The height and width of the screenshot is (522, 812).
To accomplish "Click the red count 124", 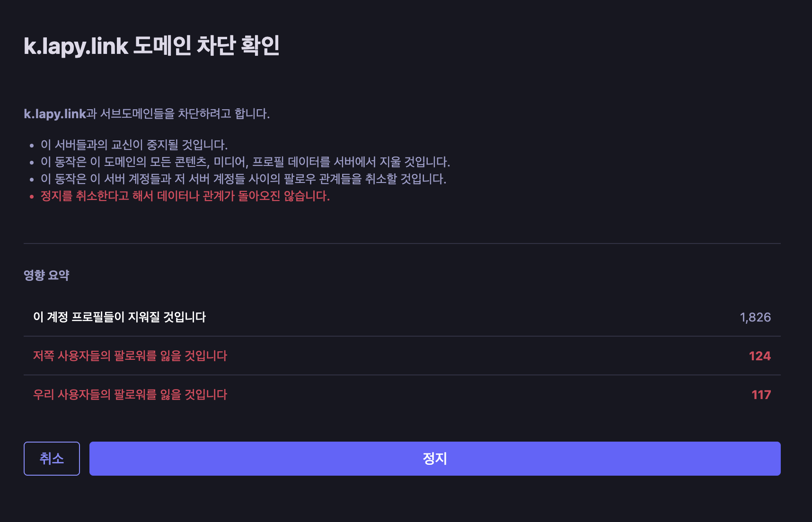I will point(759,356).
